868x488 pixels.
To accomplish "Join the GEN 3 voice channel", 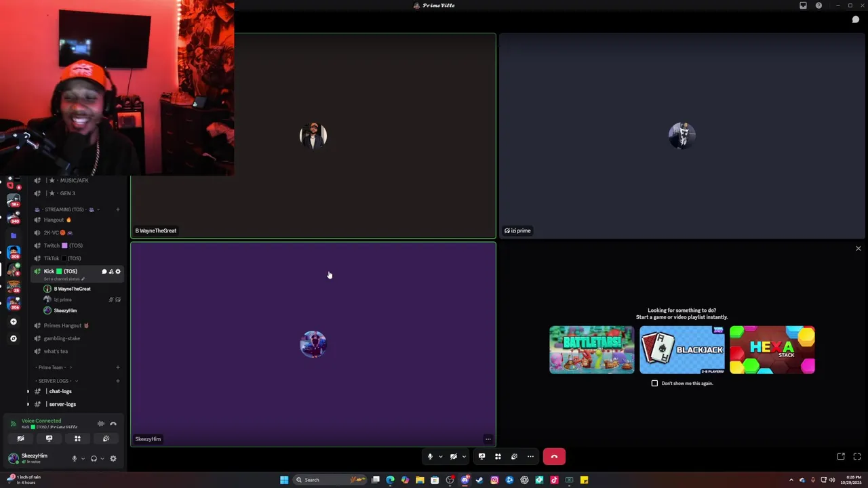I will point(77,193).
